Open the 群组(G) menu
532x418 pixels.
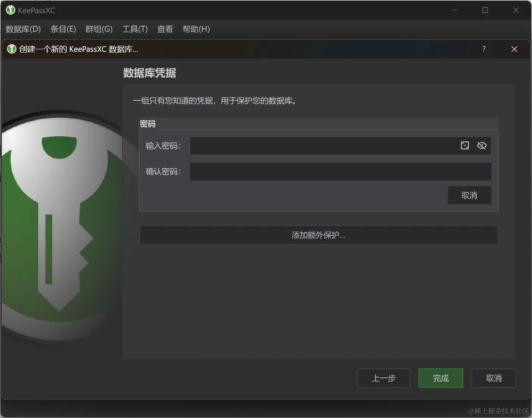pos(99,29)
